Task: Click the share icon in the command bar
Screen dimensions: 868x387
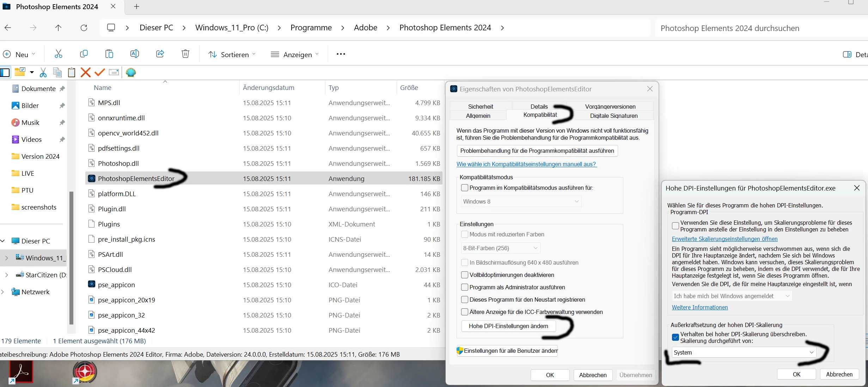Action: click(x=160, y=54)
